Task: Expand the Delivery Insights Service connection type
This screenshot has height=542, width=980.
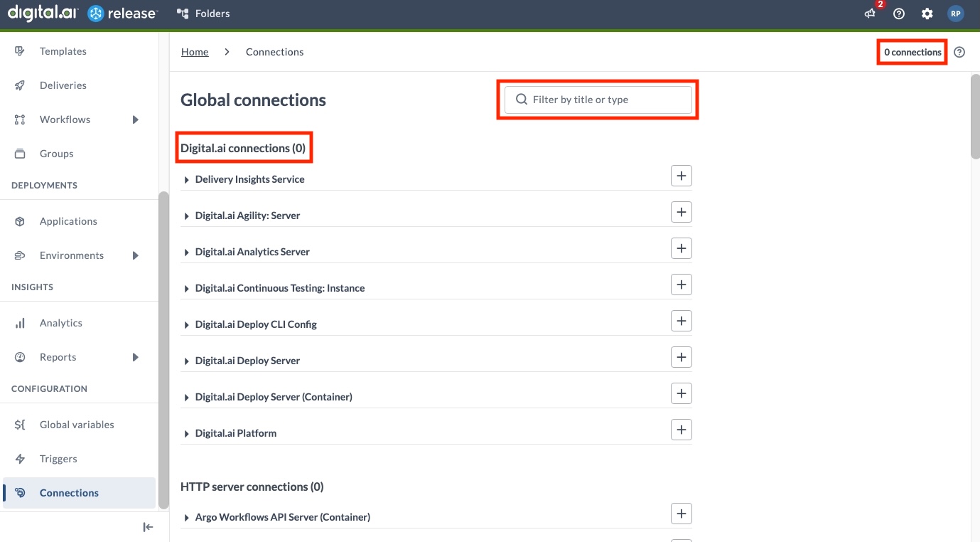Action: [186, 179]
